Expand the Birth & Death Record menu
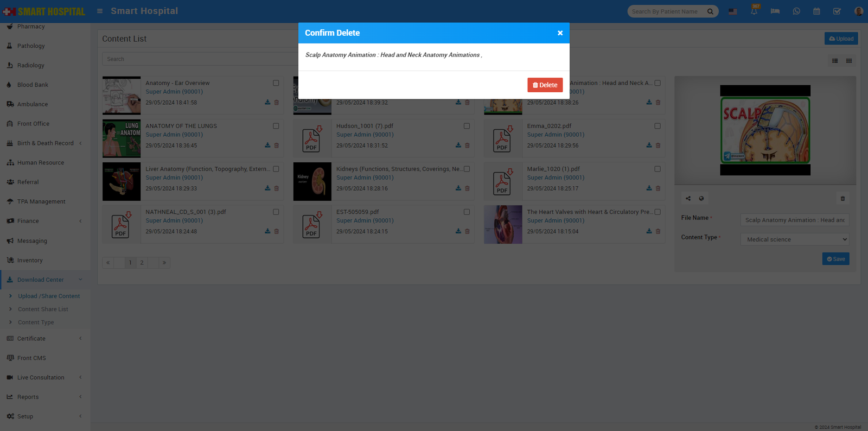868x431 pixels. 45,143
